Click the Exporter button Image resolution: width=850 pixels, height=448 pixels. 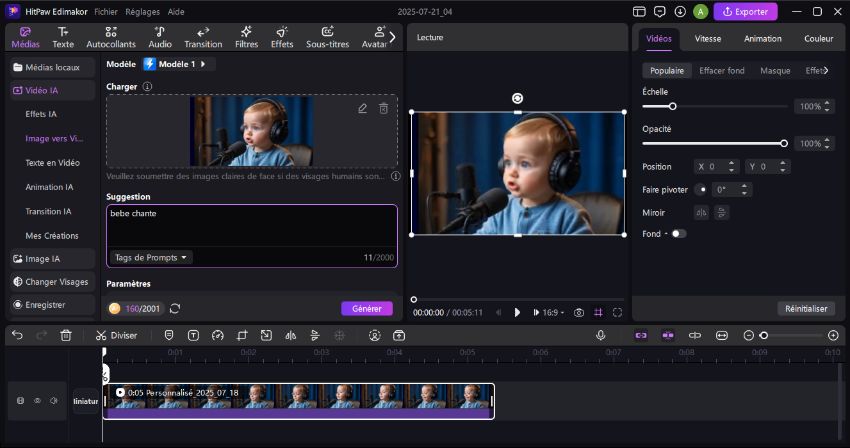point(745,11)
